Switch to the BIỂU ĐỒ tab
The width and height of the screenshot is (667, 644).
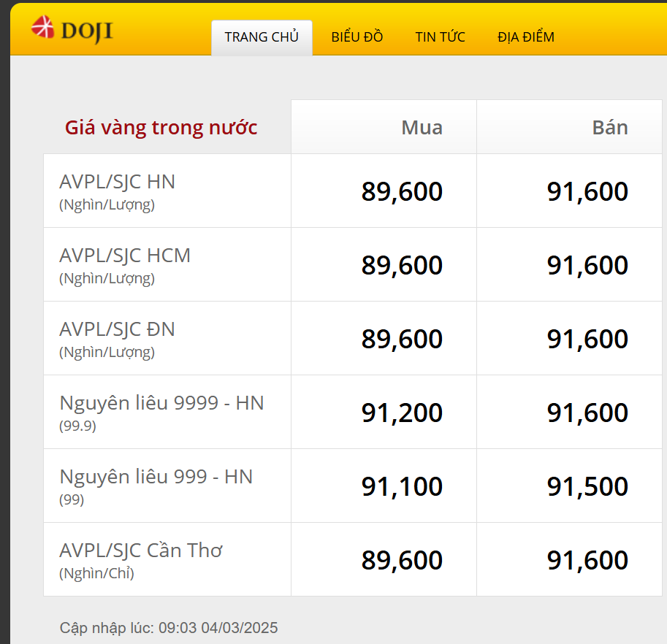pyautogui.click(x=357, y=37)
